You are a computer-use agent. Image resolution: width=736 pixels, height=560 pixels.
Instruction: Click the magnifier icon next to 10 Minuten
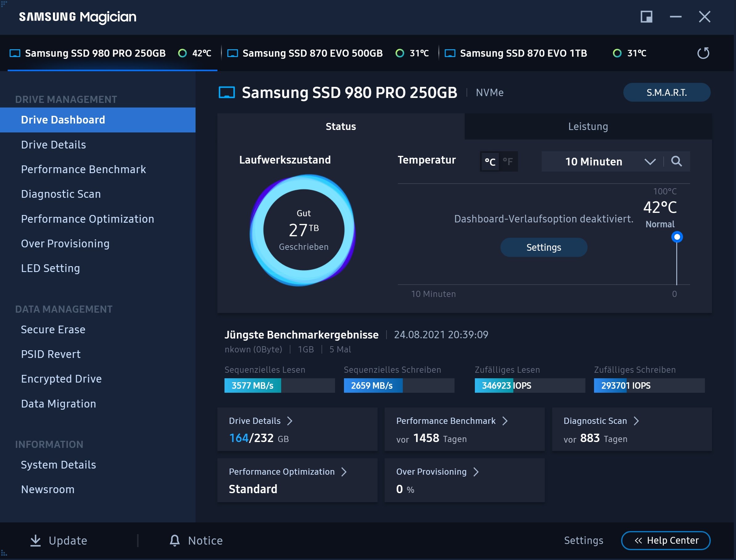(x=676, y=161)
